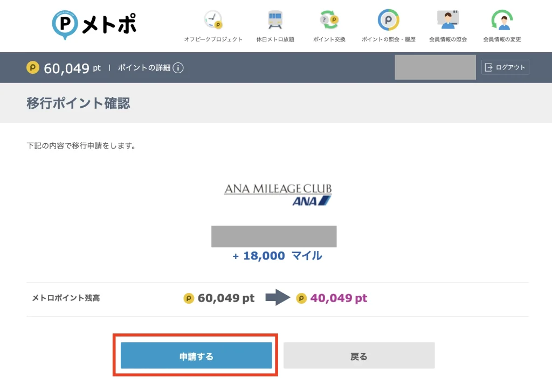Open the 休日メトロ放題 train icon
Viewport: 552px width, 392px height.
point(275,20)
